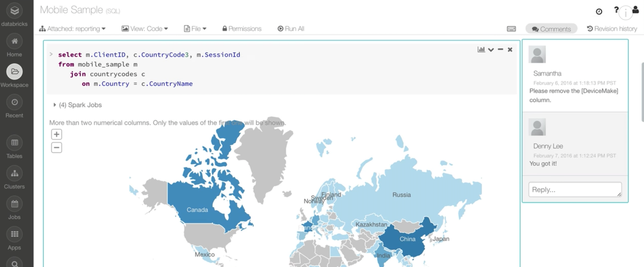Open Revision history
The image size is (644, 267).
click(x=612, y=29)
